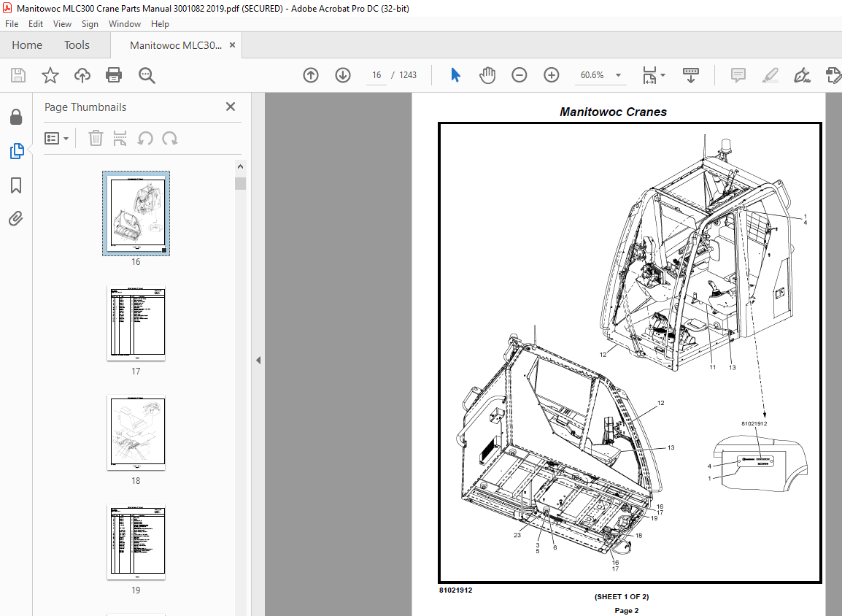Click the thumbnails panel scrollbar thumb
This screenshot has height=616, width=842.
tap(240, 184)
